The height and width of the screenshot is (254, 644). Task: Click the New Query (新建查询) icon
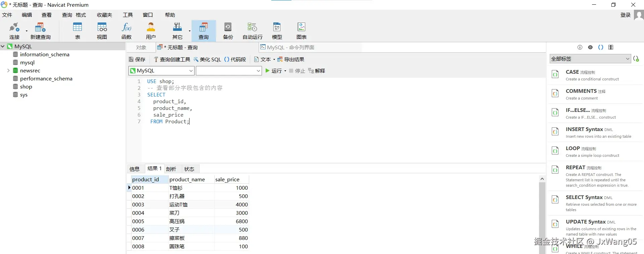(40, 31)
